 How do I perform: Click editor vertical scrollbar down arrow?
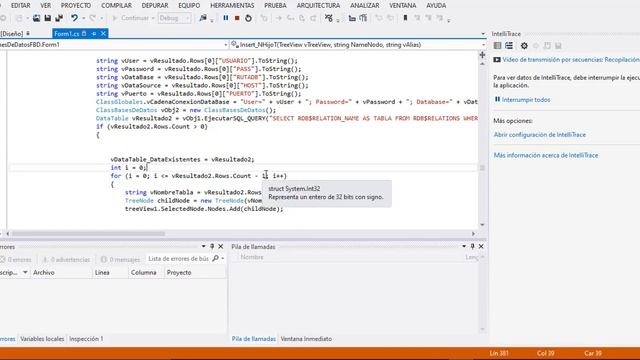482,225
